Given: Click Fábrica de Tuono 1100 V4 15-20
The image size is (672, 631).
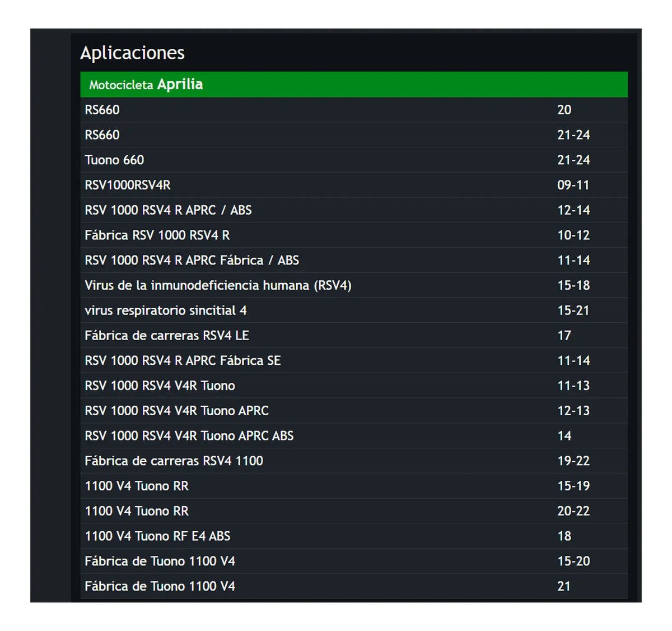Looking at the screenshot, I should tap(354, 562).
